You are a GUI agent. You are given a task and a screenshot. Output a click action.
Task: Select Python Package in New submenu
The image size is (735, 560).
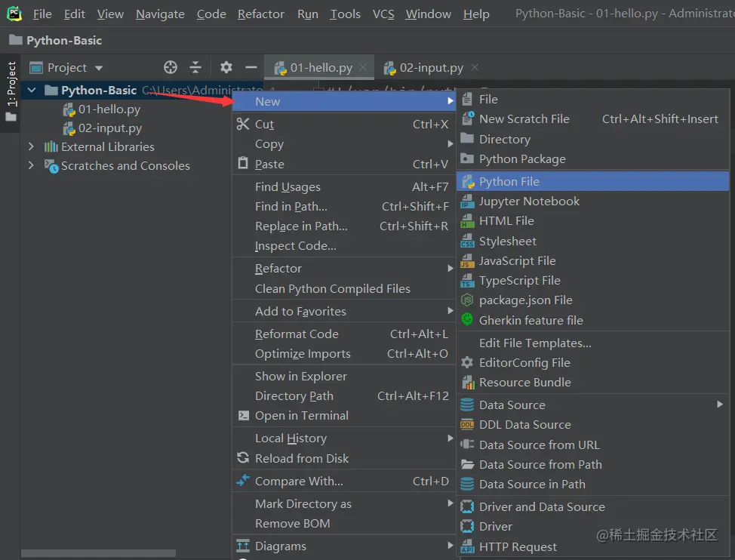point(592,158)
